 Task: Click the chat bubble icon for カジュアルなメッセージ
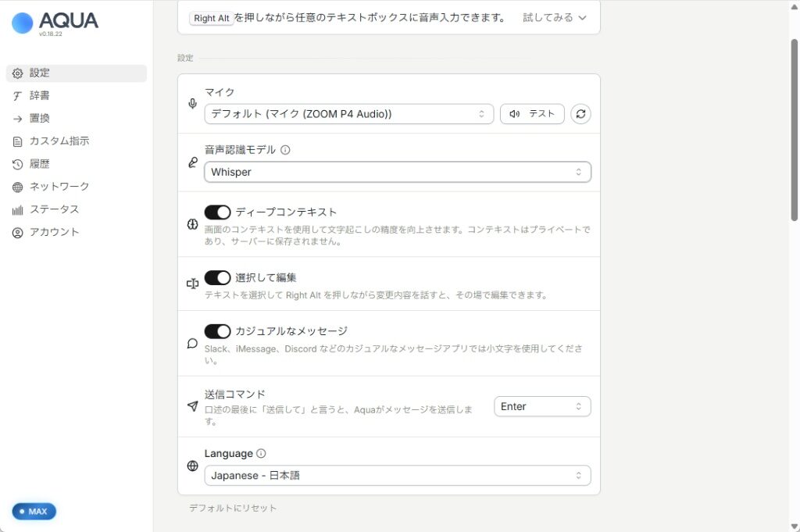(192, 343)
